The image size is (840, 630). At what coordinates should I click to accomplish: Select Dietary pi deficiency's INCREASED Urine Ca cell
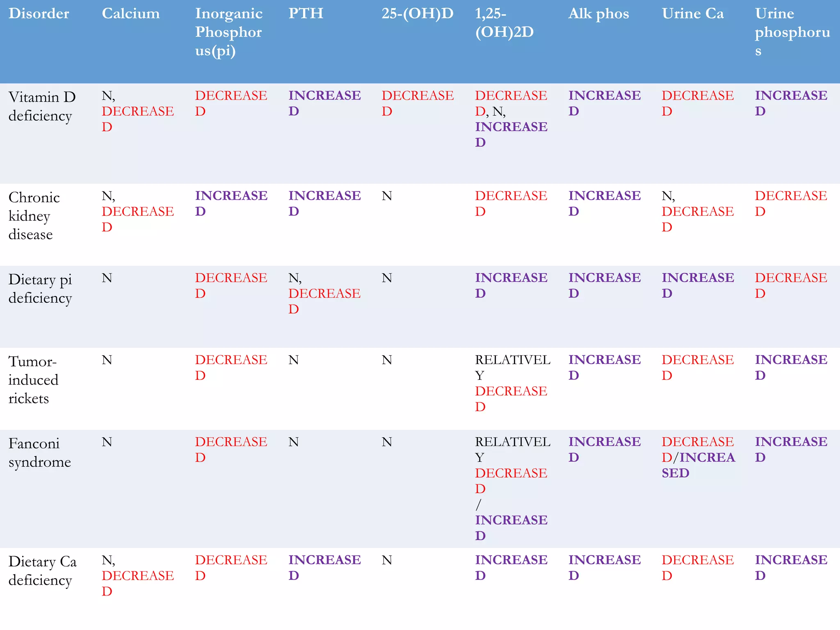698,285
